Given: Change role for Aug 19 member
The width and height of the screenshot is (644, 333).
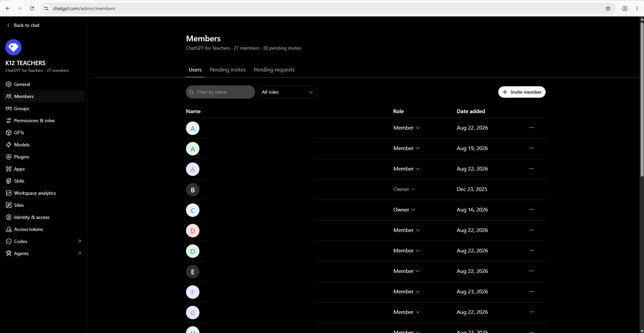Looking at the screenshot, I should coord(407,148).
